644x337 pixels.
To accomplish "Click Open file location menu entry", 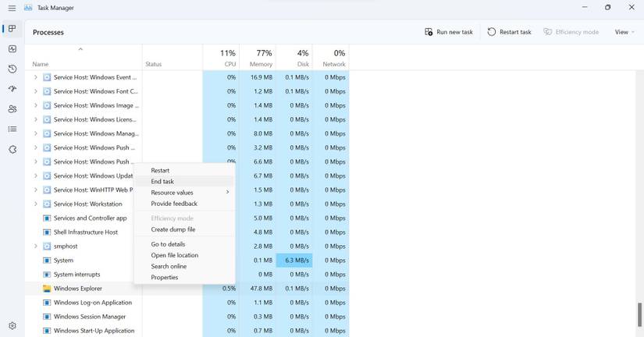I will click(x=174, y=255).
